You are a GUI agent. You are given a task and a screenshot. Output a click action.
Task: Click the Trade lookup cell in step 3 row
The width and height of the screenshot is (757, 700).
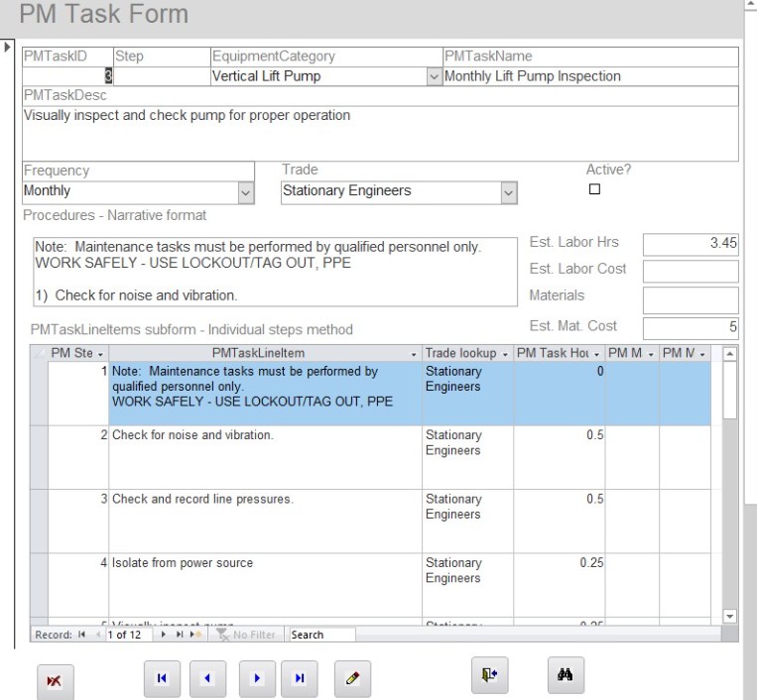(468, 521)
